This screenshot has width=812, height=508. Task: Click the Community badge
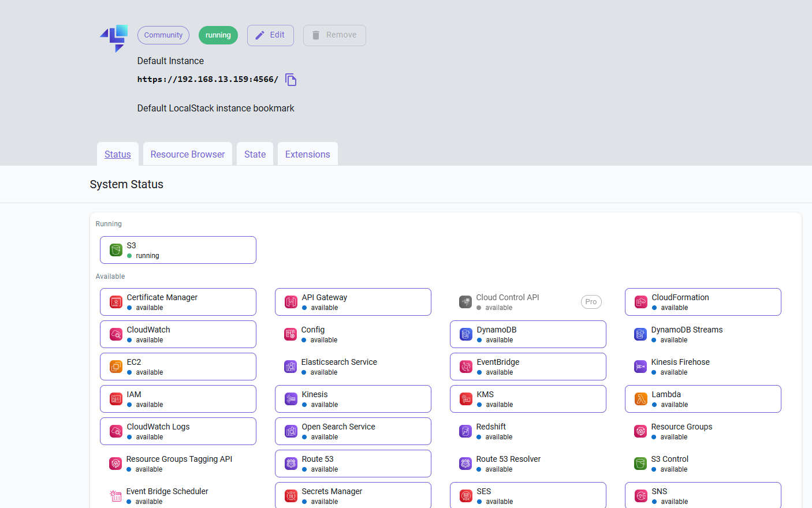tap(163, 35)
